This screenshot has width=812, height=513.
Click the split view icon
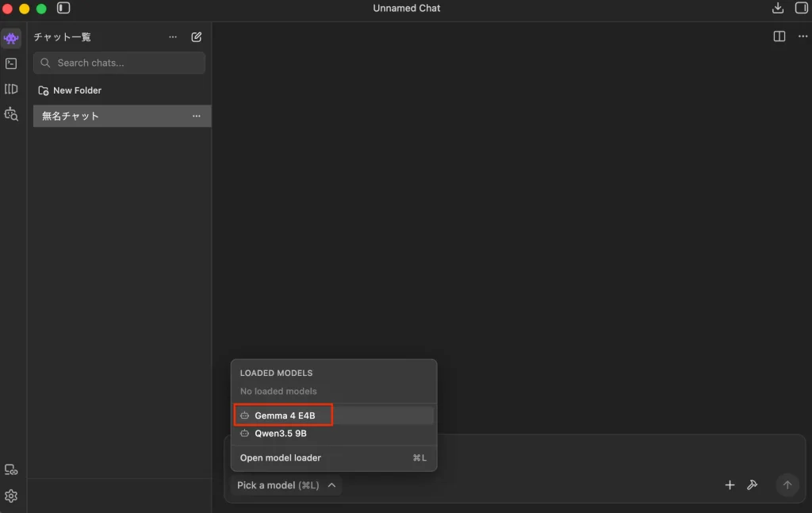point(779,36)
